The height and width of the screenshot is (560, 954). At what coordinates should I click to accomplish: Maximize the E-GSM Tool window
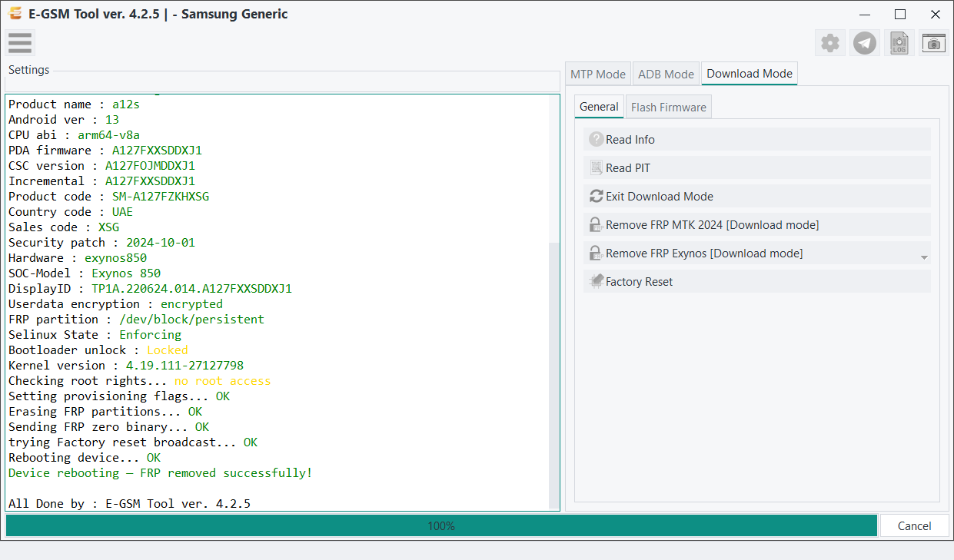click(x=900, y=14)
